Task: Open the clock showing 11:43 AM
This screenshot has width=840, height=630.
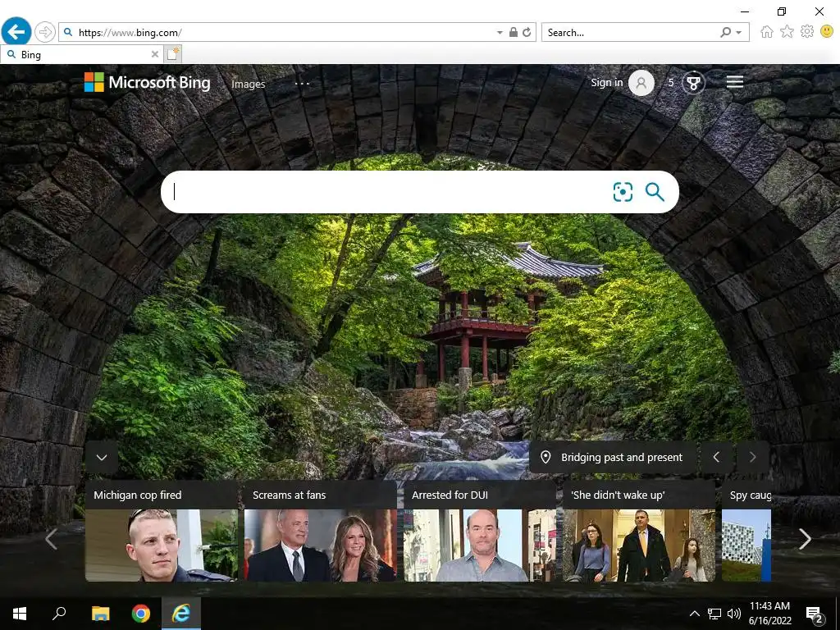Action: pyautogui.click(x=769, y=614)
